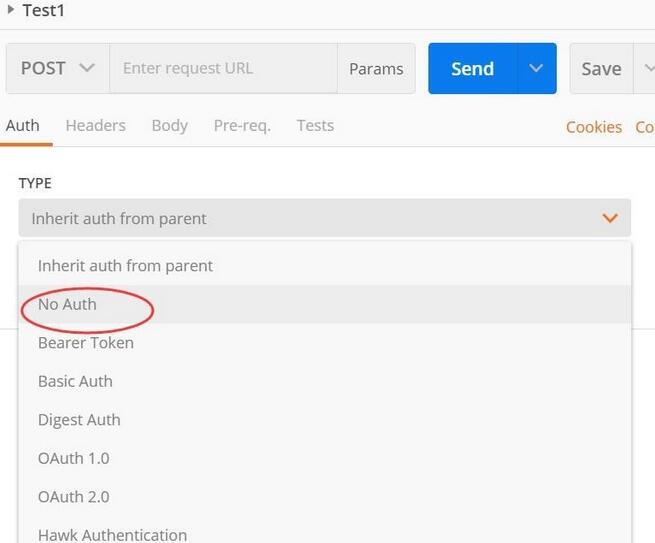Pick Basic Auth option
Image resolution: width=655 pixels, height=543 pixels.
pyautogui.click(x=75, y=381)
